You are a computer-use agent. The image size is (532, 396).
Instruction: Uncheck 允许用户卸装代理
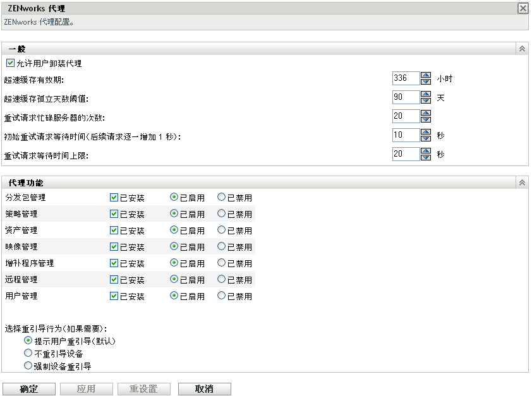tap(9, 63)
